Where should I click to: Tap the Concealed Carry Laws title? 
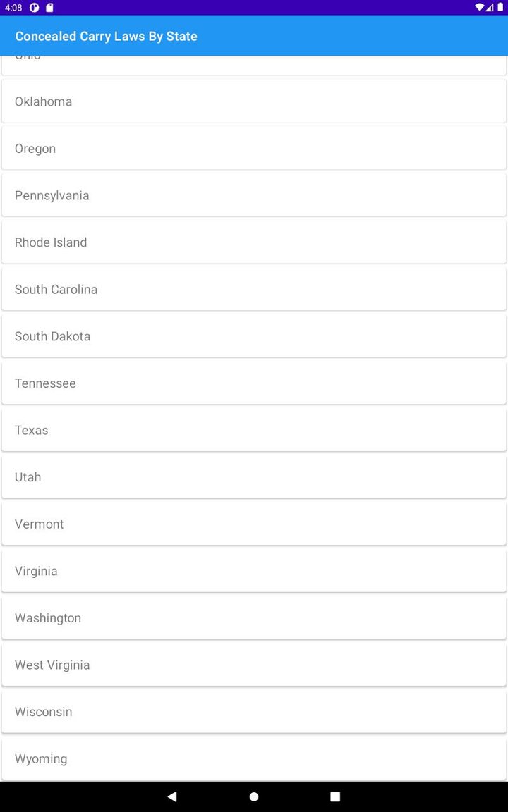[x=106, y=36]
